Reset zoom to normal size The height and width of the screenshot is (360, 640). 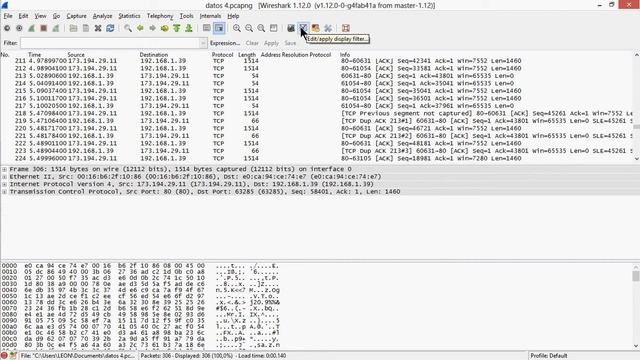tap(261, 28)
